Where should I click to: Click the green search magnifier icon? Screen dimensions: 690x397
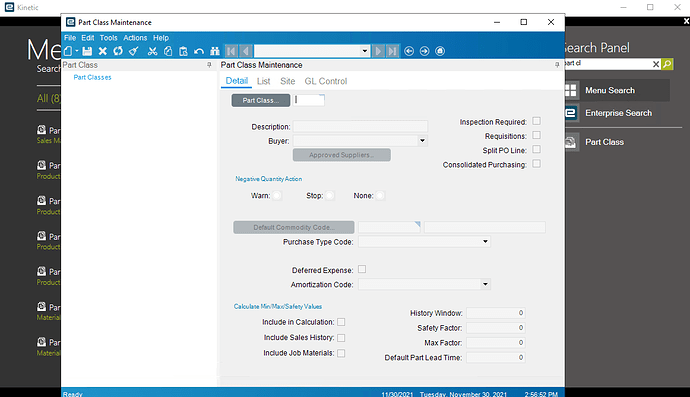(667, 64)
